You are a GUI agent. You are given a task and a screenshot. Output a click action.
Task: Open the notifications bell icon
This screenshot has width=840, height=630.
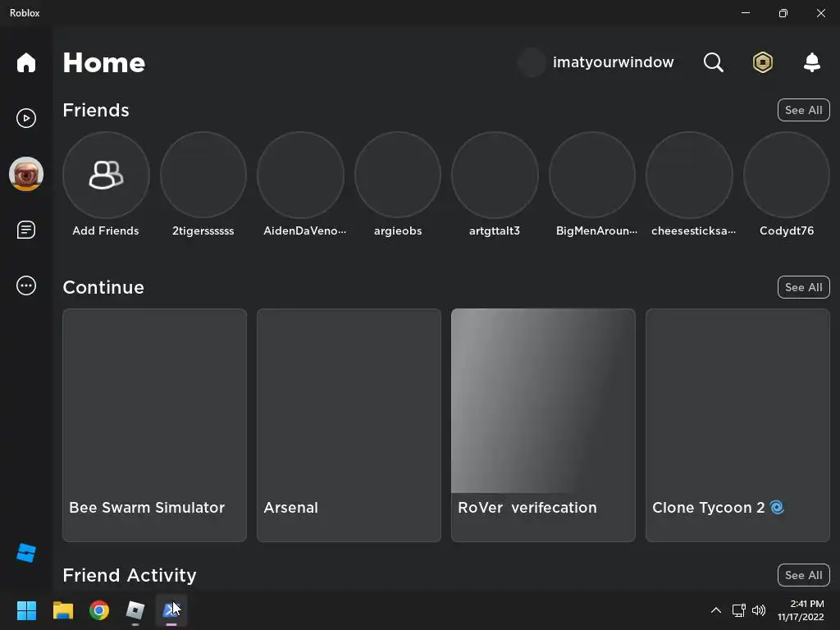[x=812, y=62]
